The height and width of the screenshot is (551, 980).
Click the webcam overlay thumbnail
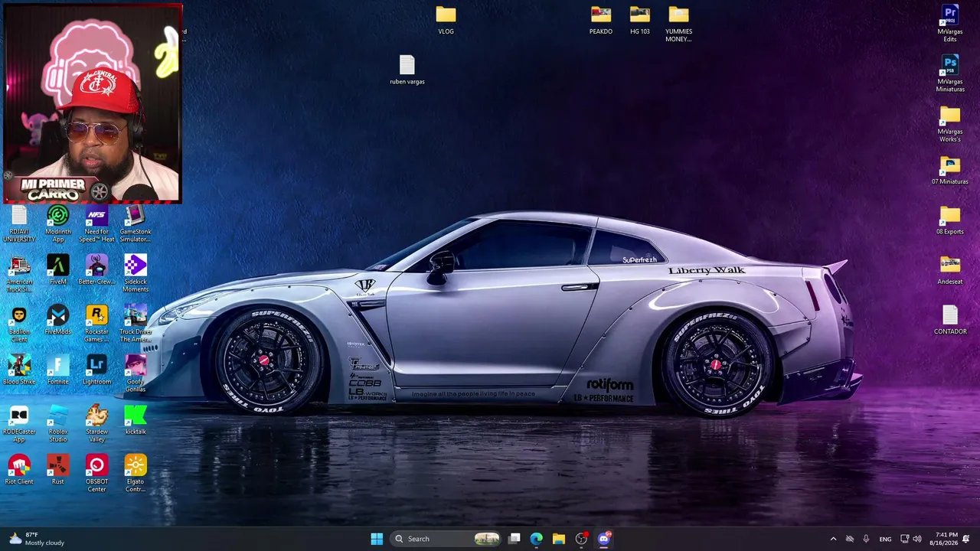pyautogui.click(x=93, y=103)
